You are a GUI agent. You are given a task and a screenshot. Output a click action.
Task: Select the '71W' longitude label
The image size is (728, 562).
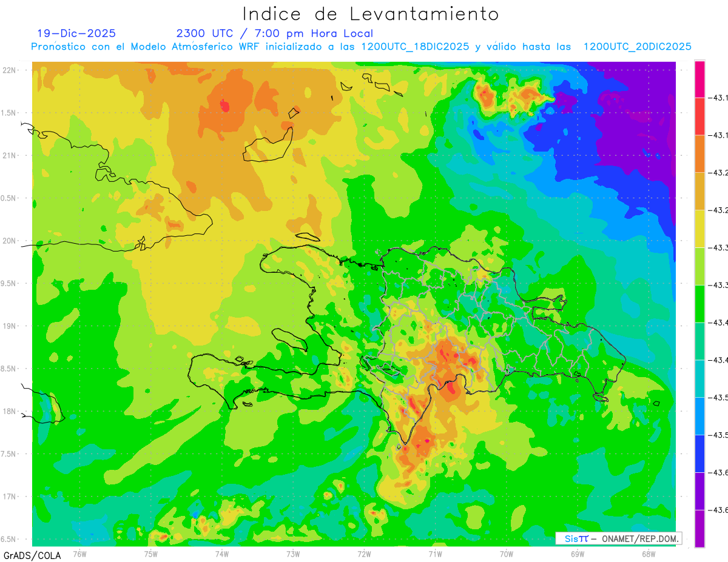pos(435,554)
